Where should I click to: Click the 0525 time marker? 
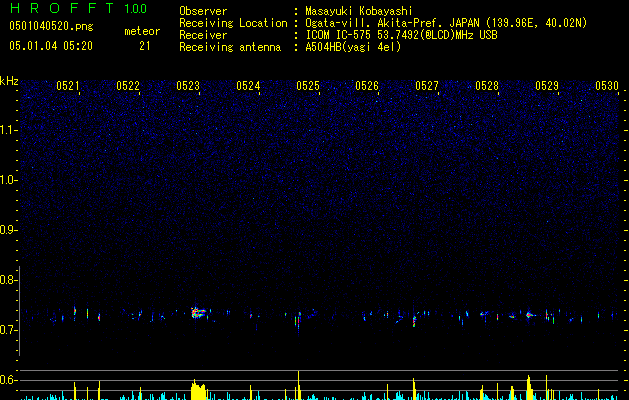[x=308, y=85]
